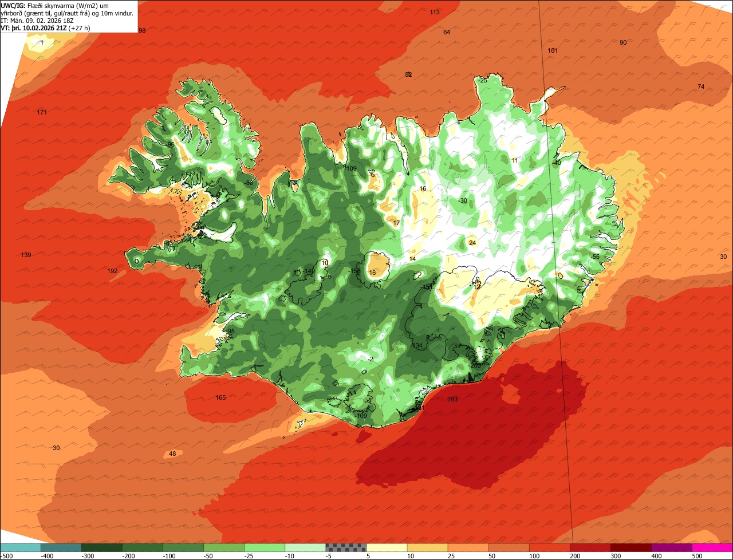The image size is (733, 560).
Task: Pick the maroon 300 to 400 legend swatch
Action: pyautogui.click(x=630, y=547)
